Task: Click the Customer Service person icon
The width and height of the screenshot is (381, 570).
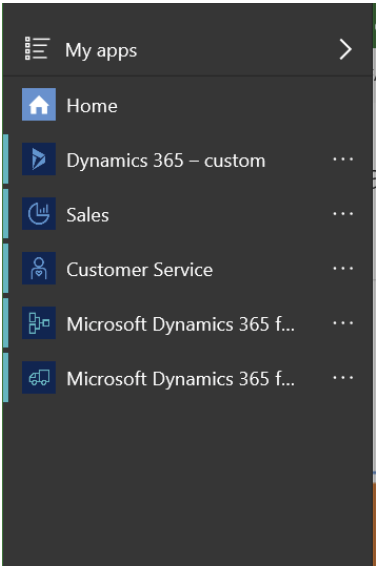Action: (39, 268)
